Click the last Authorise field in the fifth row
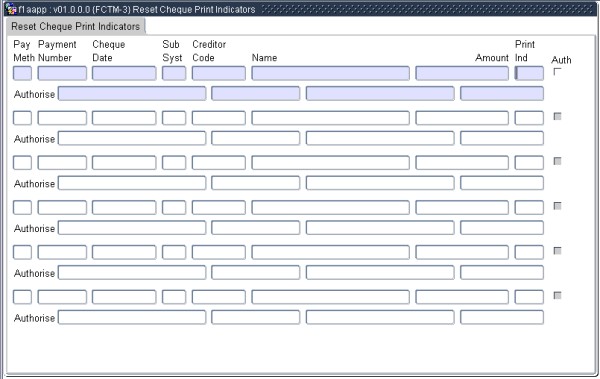600x379 pixels. click(502, 273)
